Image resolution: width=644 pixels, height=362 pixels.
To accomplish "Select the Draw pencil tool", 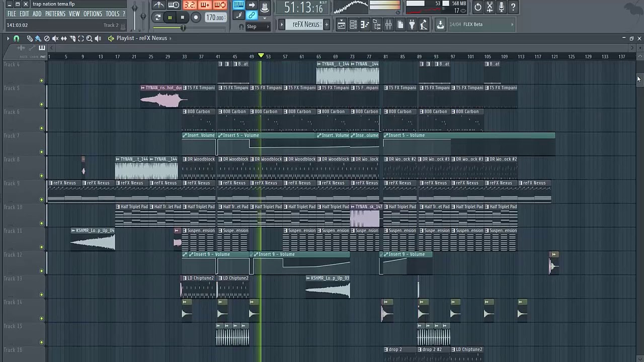I will [30, 38].
